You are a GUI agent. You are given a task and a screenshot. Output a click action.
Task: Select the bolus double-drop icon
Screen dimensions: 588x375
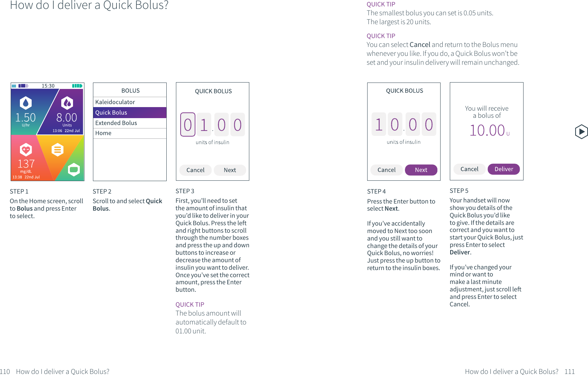(x=67, y=103)
